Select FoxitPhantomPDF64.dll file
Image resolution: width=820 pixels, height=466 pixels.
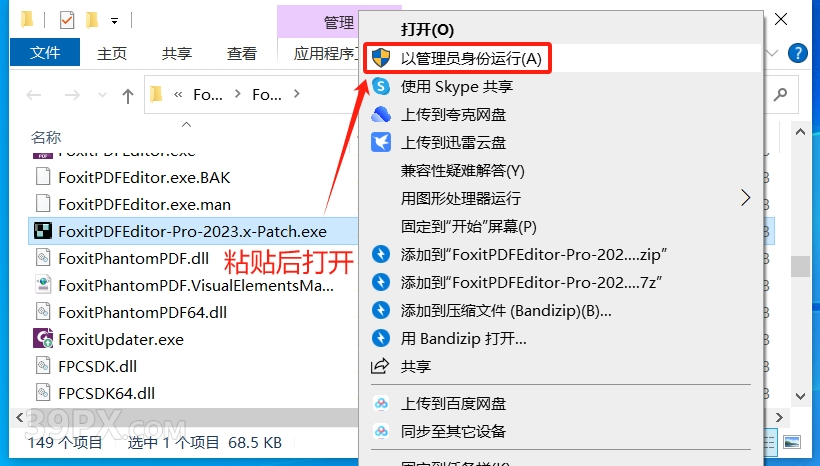click(142, 312)
